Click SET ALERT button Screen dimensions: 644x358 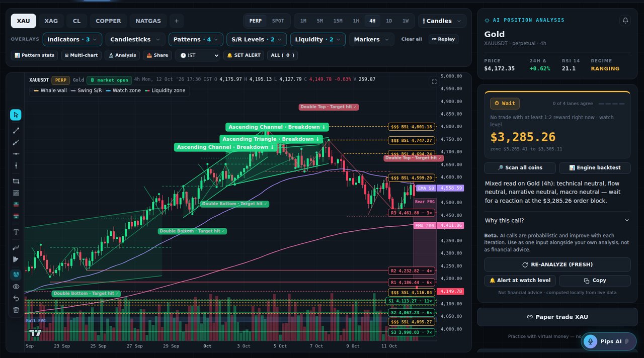click(x=244, y=55)
